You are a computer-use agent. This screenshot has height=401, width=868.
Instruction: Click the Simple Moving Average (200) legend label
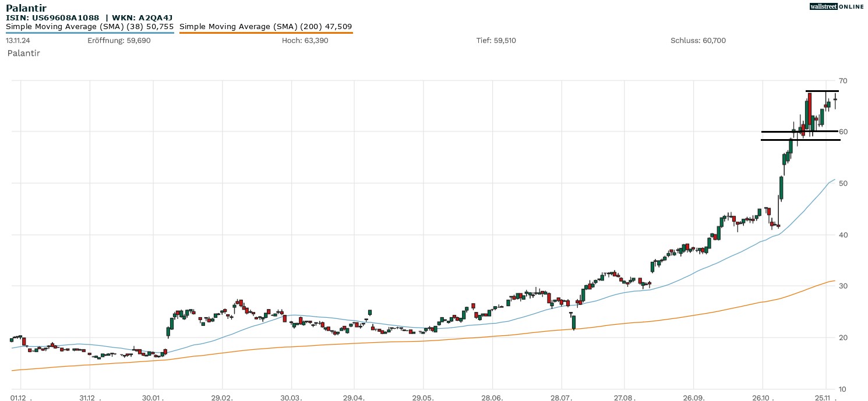coord(266,27)
